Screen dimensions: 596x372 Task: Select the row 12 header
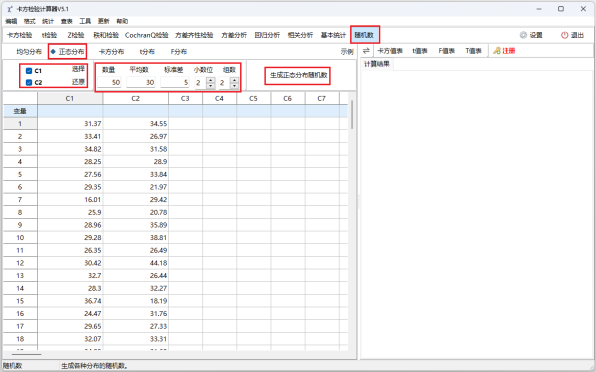(x=20, y=263)
